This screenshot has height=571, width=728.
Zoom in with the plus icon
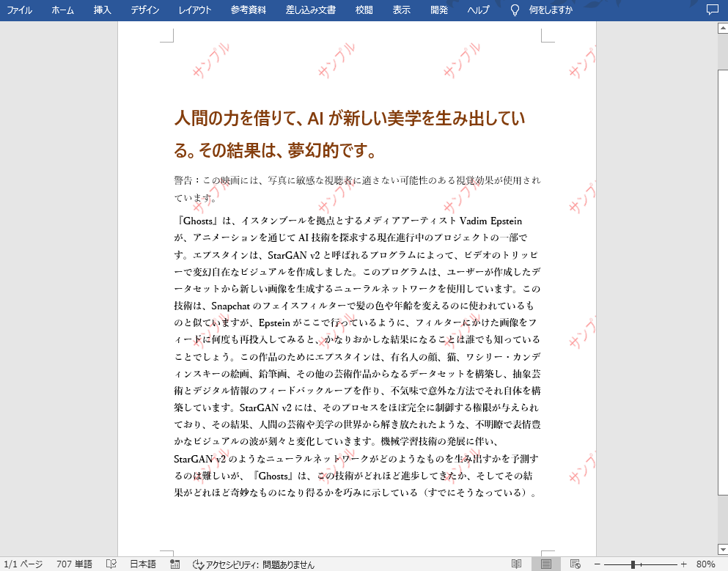coord(683,564)
